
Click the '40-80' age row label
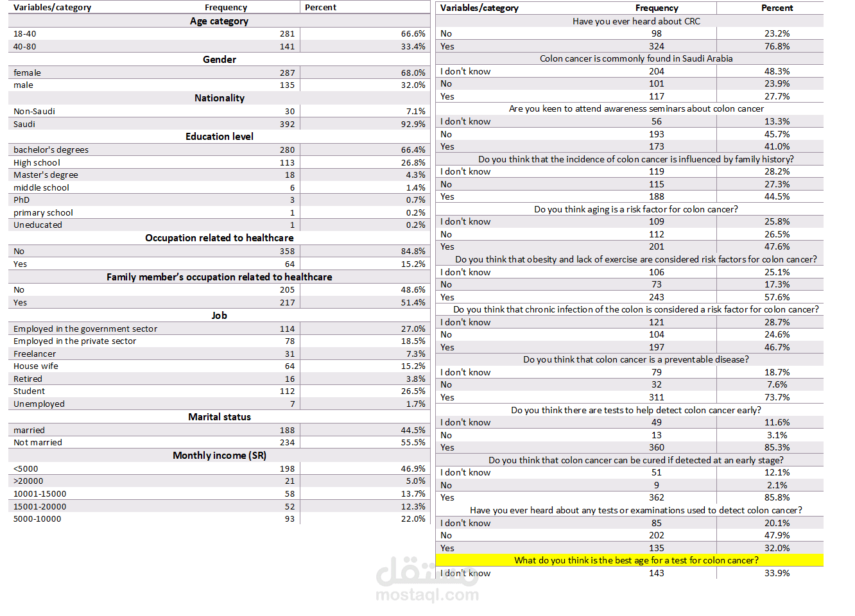(25, 47)
